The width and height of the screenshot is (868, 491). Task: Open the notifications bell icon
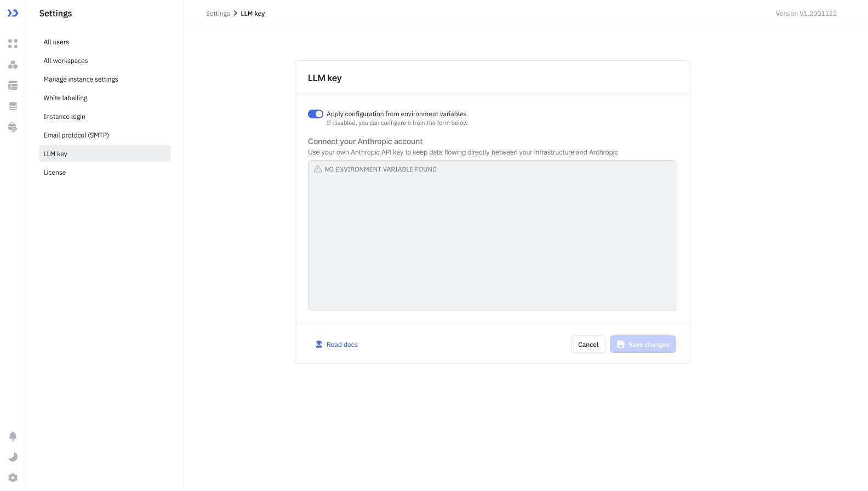[13, 436]
